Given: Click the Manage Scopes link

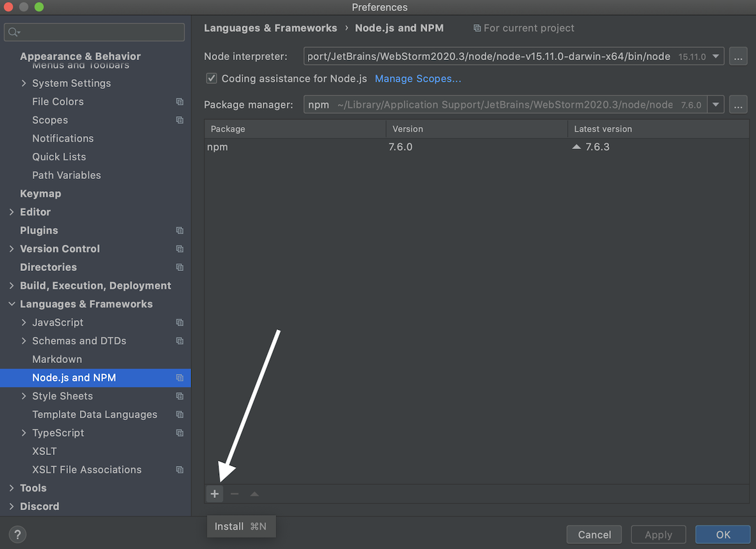Looking at the screenshot, I should pos(418,79).
